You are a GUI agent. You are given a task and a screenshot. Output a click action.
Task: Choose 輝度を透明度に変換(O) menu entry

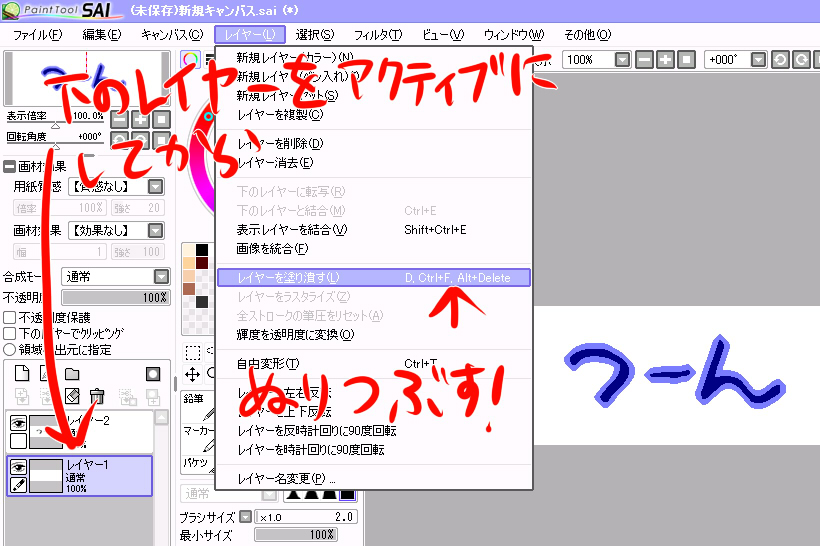[x=374, y=334]
